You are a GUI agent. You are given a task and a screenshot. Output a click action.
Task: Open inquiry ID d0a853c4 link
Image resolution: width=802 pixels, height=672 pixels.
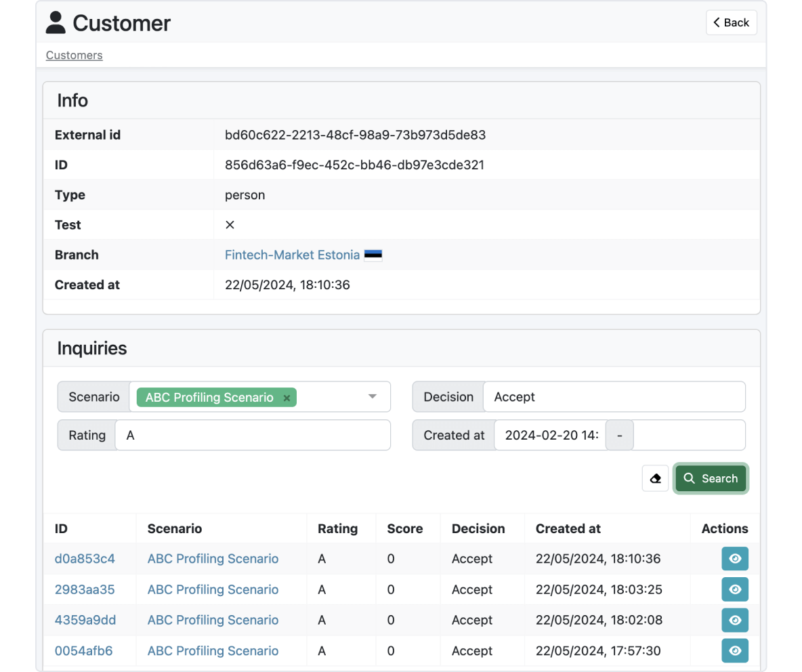point(85,558)
